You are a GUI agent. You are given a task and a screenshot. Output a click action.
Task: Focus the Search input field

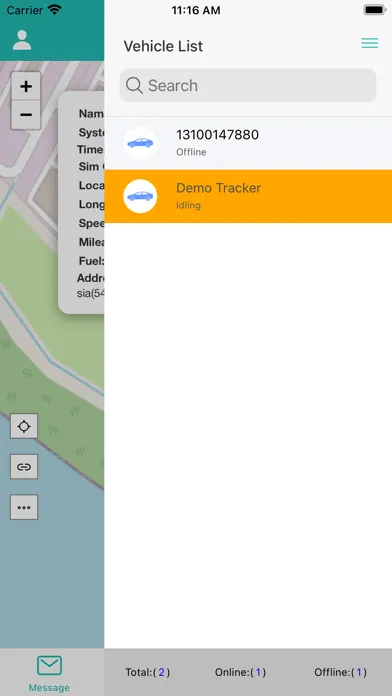tap(248, 85)
